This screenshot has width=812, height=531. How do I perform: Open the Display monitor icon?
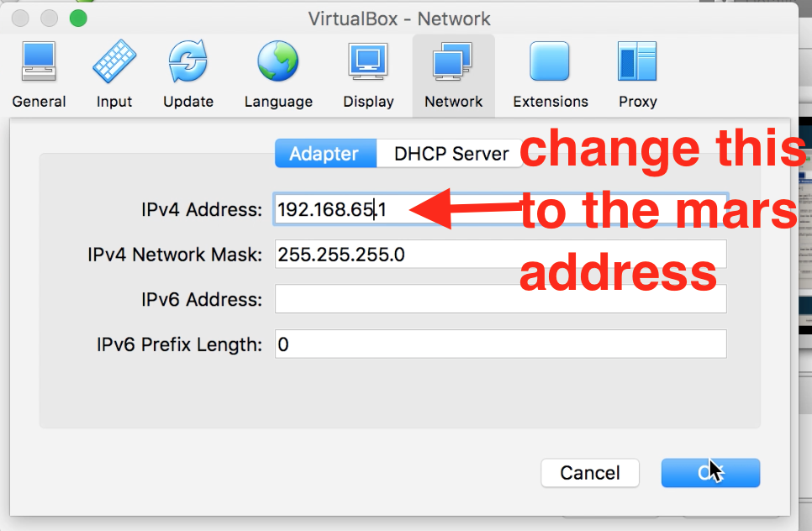368,64
